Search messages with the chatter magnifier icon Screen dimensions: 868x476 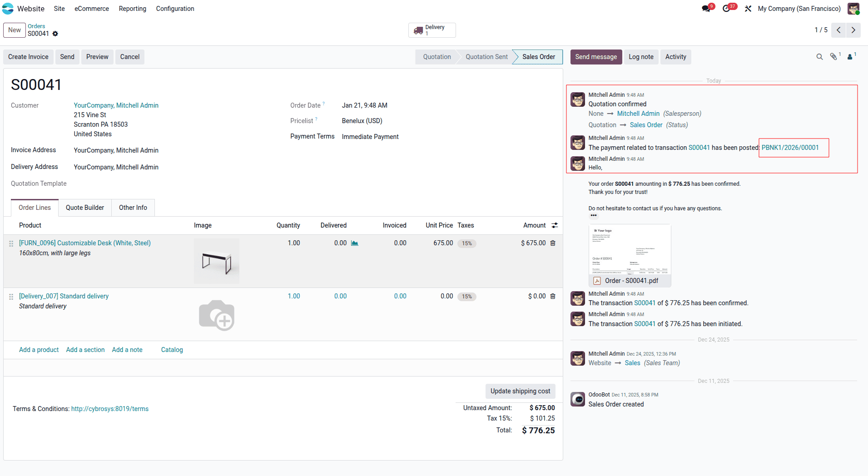[819, 57]
